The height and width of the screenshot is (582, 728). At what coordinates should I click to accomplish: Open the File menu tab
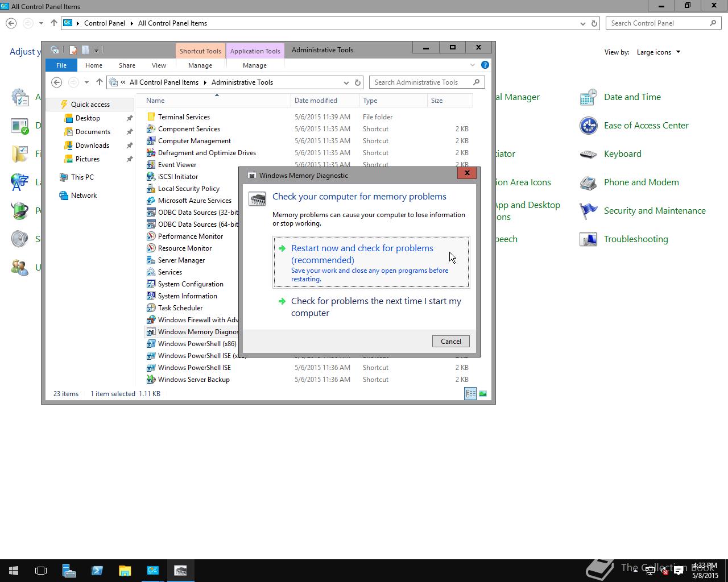pos(61,65)
